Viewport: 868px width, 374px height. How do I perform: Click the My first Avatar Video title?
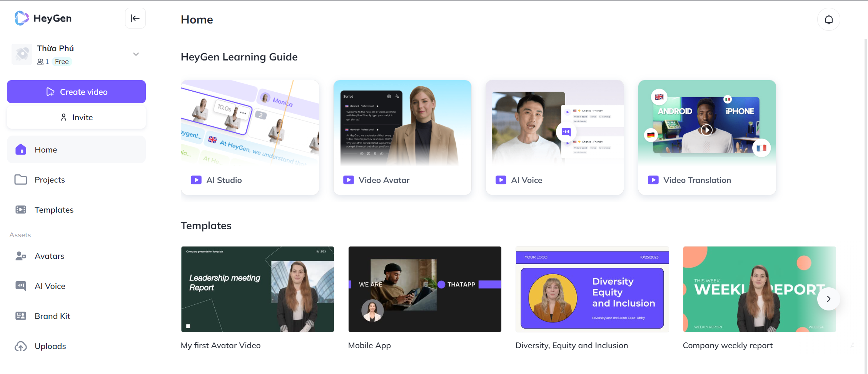pos(220,345)
